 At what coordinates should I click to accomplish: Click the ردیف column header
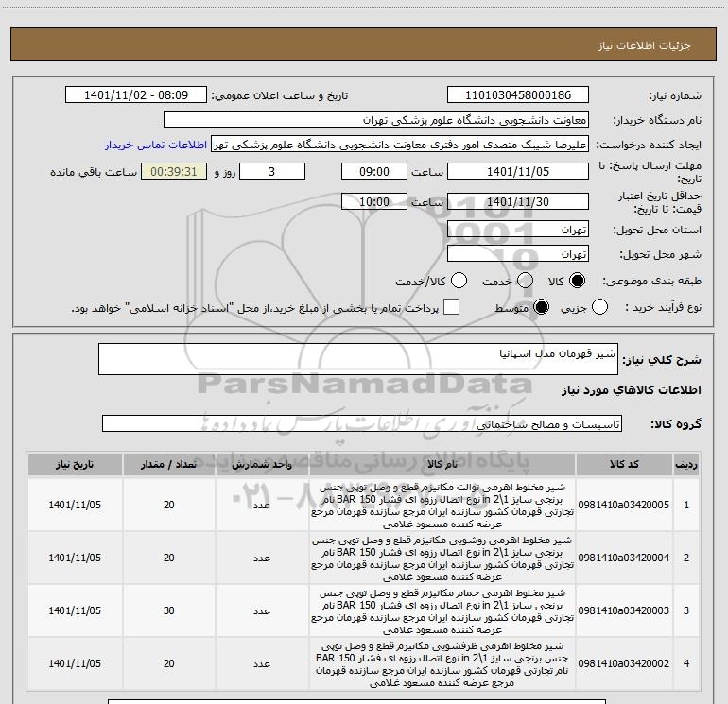click(686, 465)
